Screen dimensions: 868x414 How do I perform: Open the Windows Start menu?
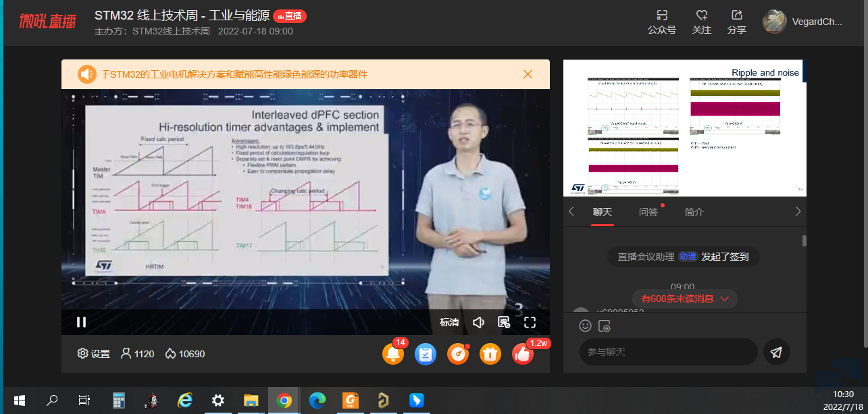point(19,400)
